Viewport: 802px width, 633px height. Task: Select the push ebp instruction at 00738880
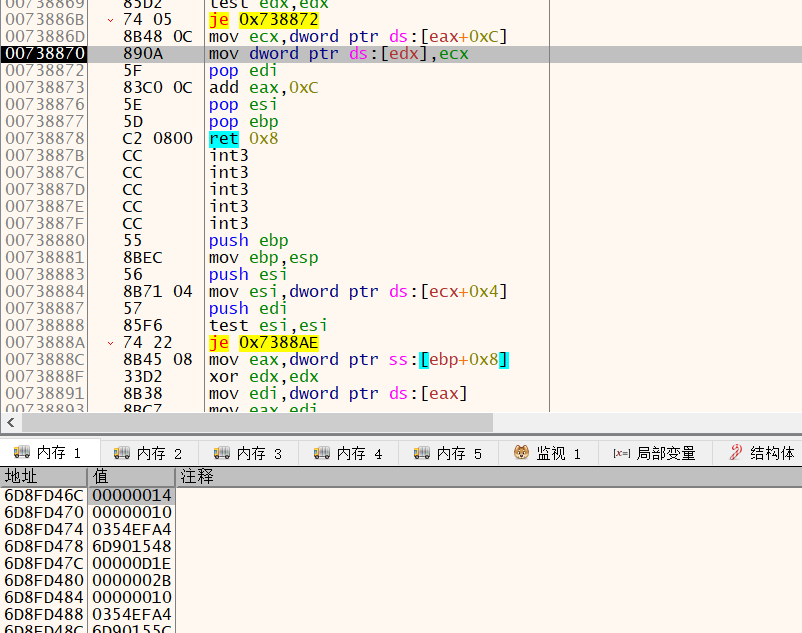point(249,241)
